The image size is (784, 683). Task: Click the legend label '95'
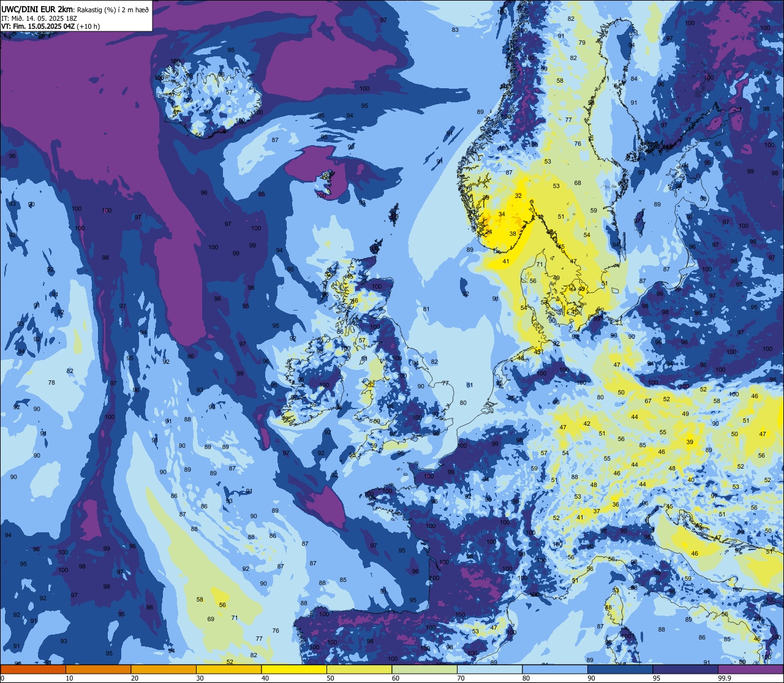657,678
